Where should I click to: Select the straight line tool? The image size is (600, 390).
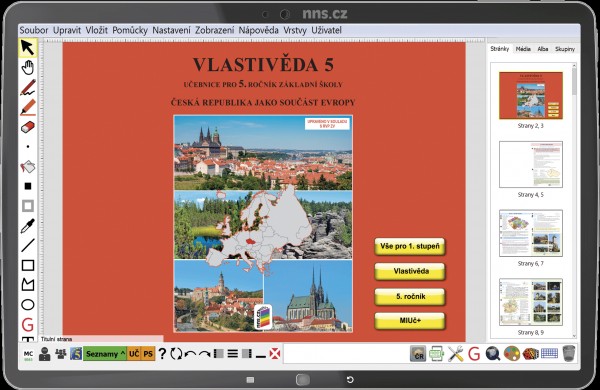click(28, 245)
